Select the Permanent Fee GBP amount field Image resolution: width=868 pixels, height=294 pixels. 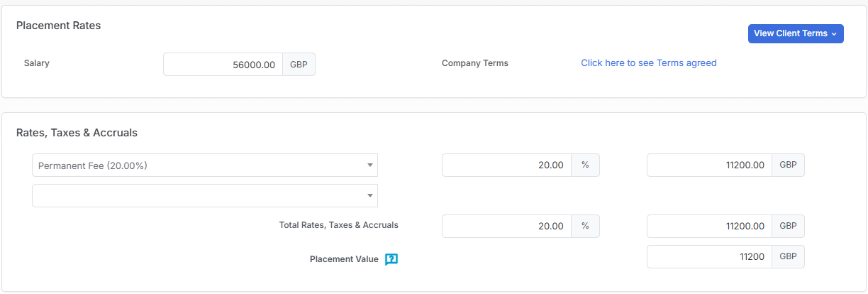pos(709,165)
